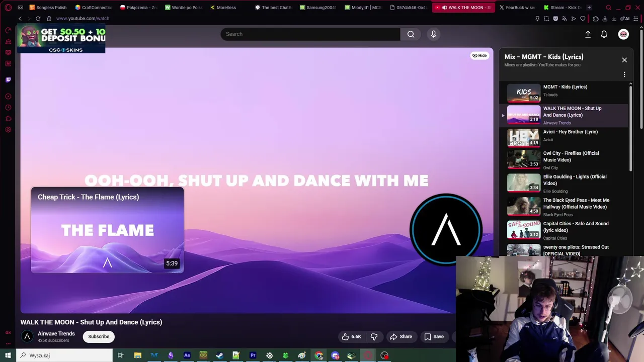The height and width of the screenshot is (362, 644).
Task: Reload the YouTube page
Action: point(38,19)
